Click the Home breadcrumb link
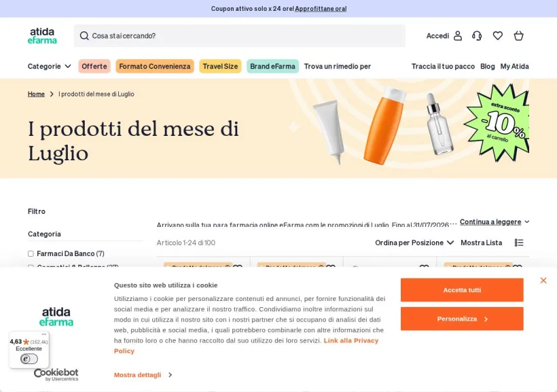 pyautogui.click(x=36, y=94)
